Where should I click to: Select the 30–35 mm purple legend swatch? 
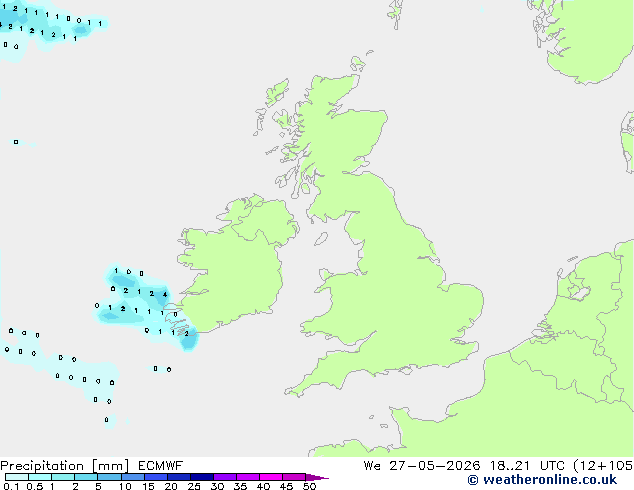[x=225, y=477]
